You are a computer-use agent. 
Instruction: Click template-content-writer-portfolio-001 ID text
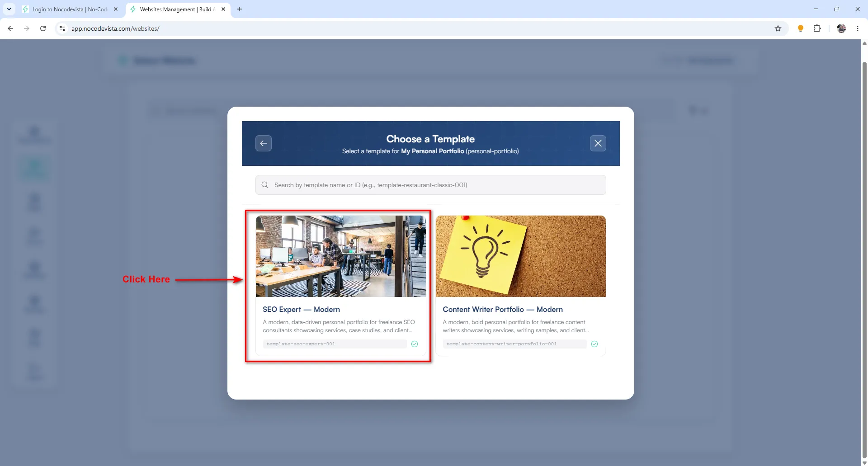click(x=501, y=344)
